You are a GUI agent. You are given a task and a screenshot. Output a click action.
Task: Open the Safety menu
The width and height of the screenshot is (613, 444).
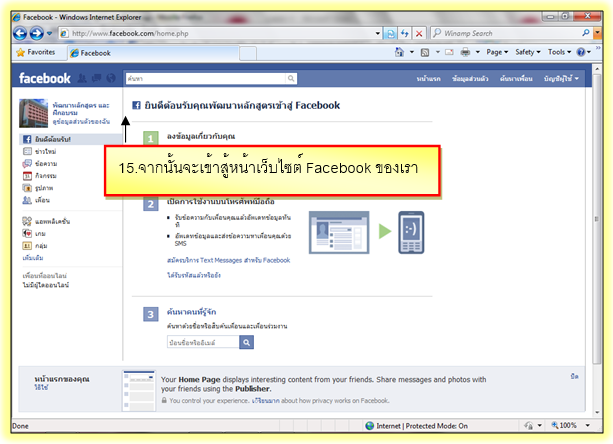point(527,52)
